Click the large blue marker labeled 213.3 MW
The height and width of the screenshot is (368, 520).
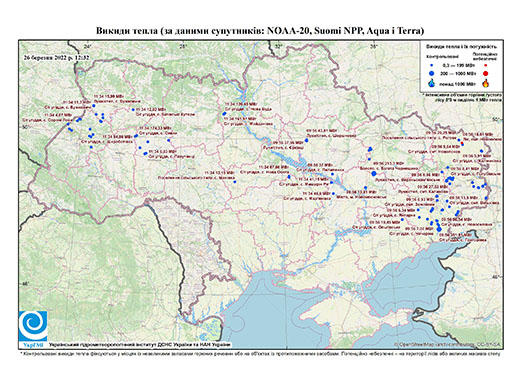(x=374, y=173)
